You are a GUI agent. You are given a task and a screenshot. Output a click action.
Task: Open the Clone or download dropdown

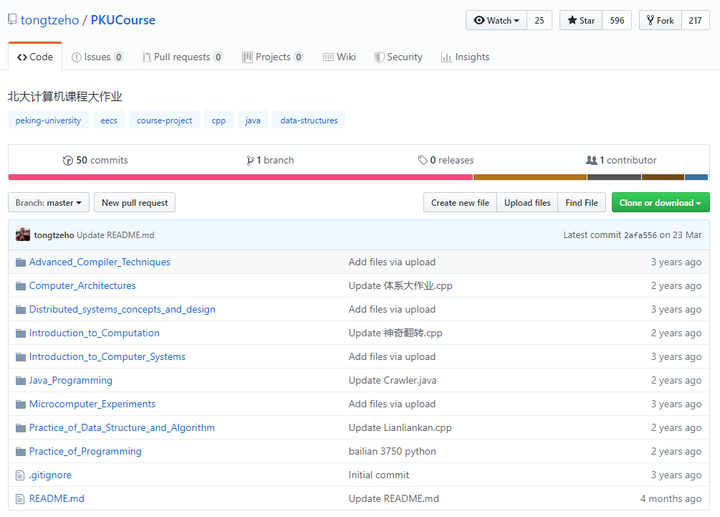[660, 203]
